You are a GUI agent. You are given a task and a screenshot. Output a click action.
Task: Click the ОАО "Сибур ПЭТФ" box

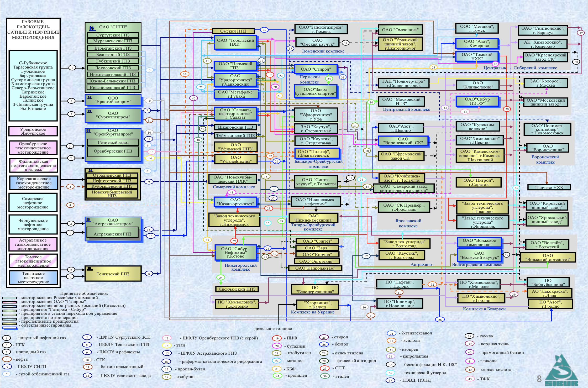click(477, 101)
